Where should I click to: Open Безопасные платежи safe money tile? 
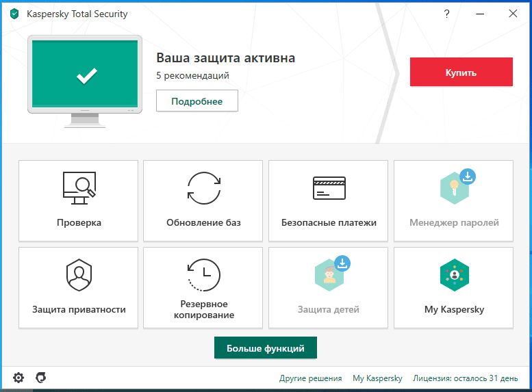328,200
